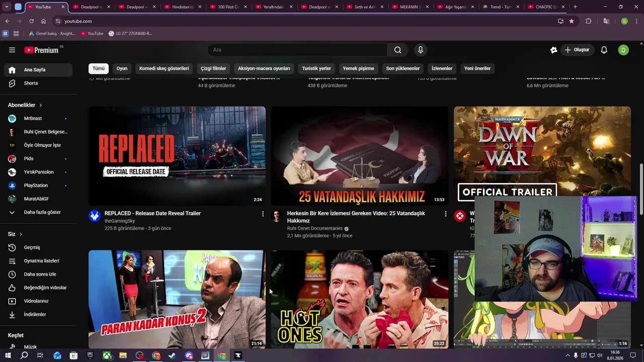644x362 pixels.
Task: Start voice search with the microphone icon
Action: click(x=421, y=50)
